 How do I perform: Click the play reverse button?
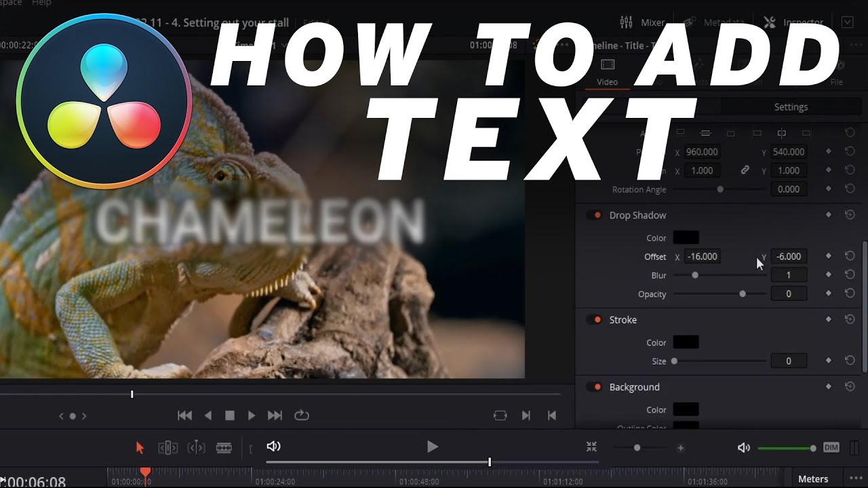[209, 415]
